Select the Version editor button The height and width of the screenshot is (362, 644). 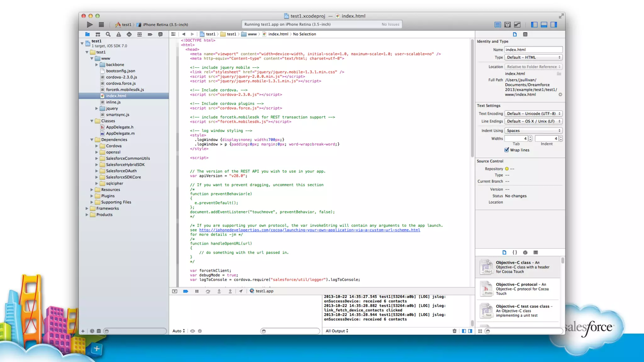click(x=517, y=25)
